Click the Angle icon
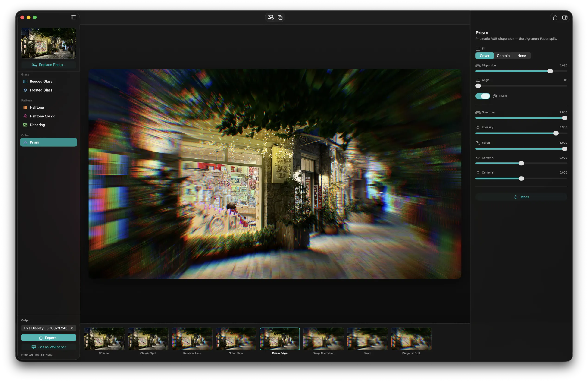Screen dimensions: 588x382 tap(478, 80)
